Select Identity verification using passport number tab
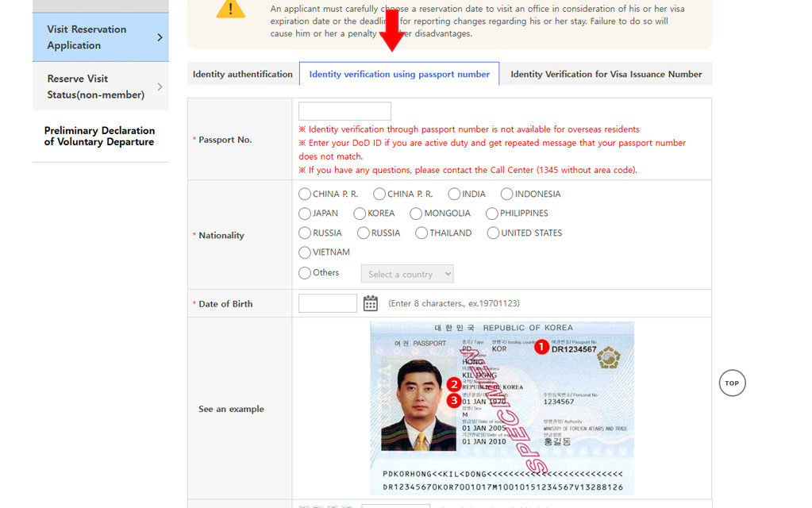The height and width of the screenshot is (508, 812). [x=399, y=74]
